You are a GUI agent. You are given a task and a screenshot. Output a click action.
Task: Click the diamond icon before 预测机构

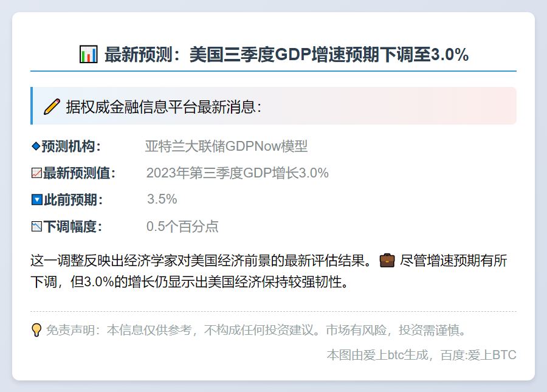click(35, 146)
